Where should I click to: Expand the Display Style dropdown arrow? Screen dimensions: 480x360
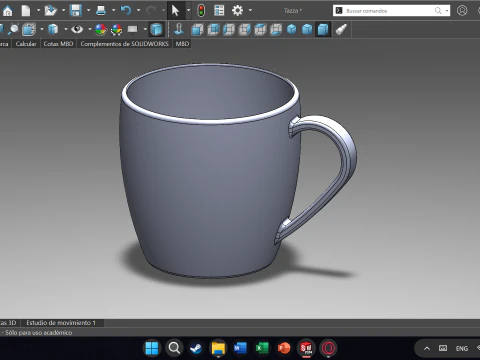coord(65,29)
